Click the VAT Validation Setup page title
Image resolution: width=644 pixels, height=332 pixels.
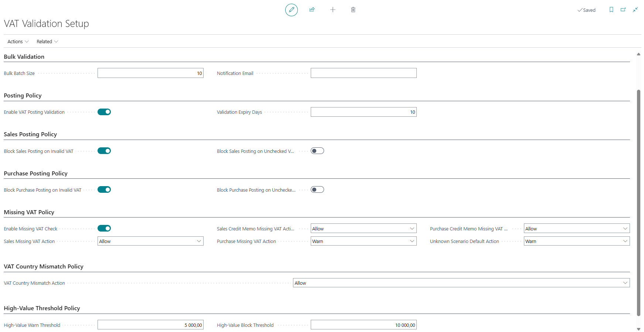pyautogui.click(x=46, y=24)
